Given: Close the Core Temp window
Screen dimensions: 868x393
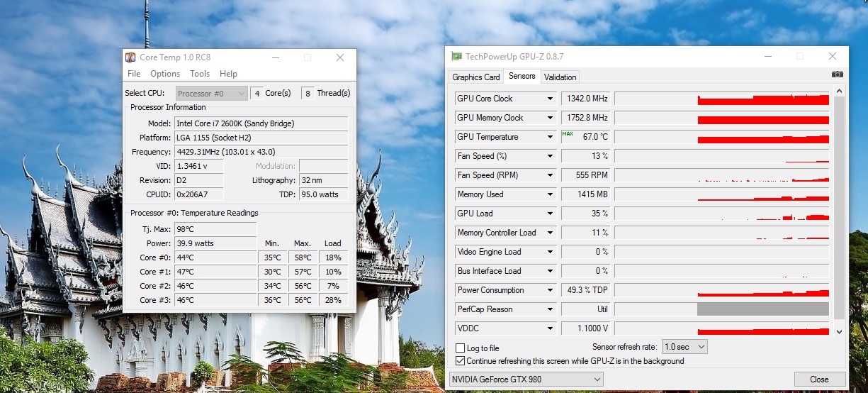Looking at the screenshot, I should (x=340, y=57).
